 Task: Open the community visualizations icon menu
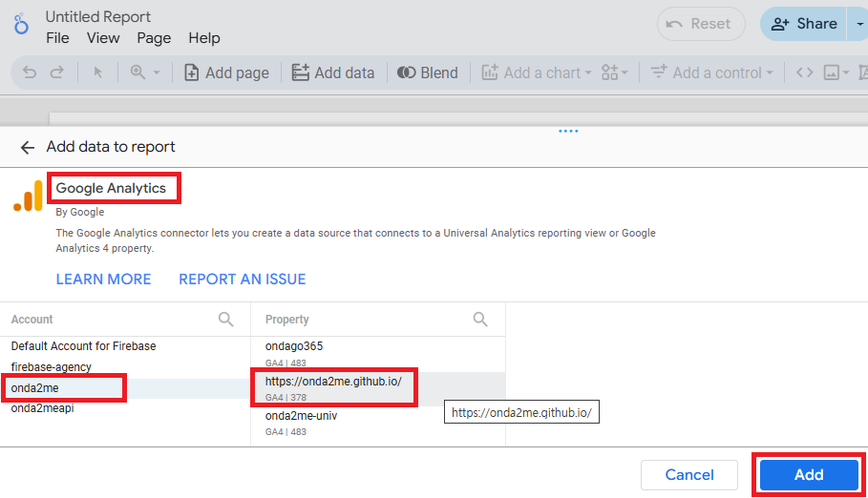tap(614, 73)
